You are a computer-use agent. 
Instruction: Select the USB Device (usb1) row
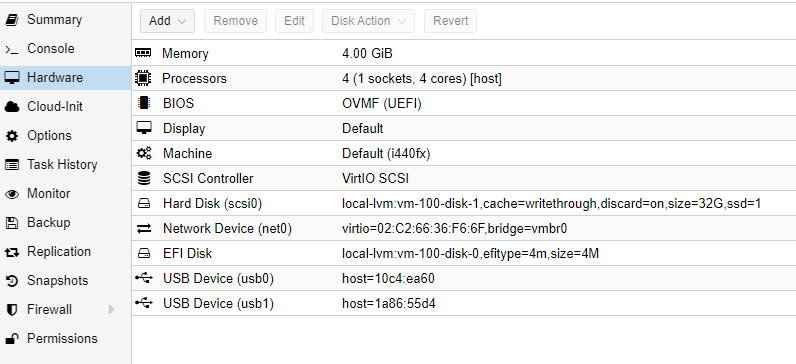coord(464,304)
